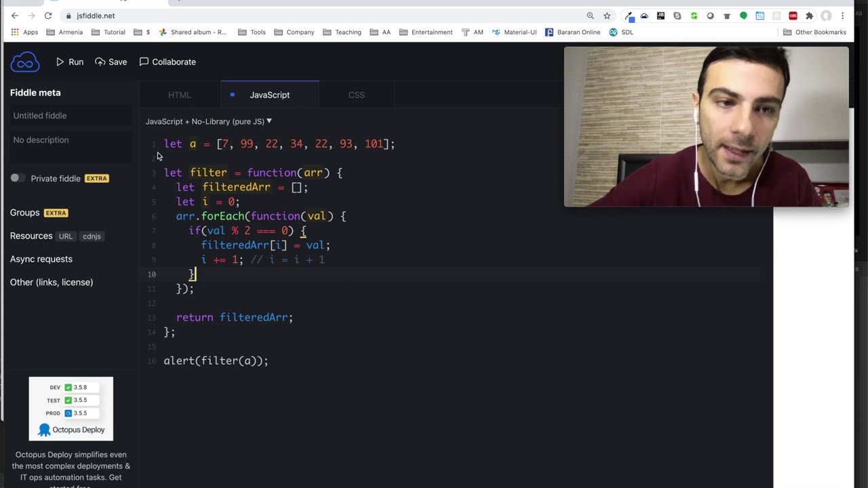Expand the Async requests section
The height and width of the screenshot is (488, 868).
pos(41,259)
